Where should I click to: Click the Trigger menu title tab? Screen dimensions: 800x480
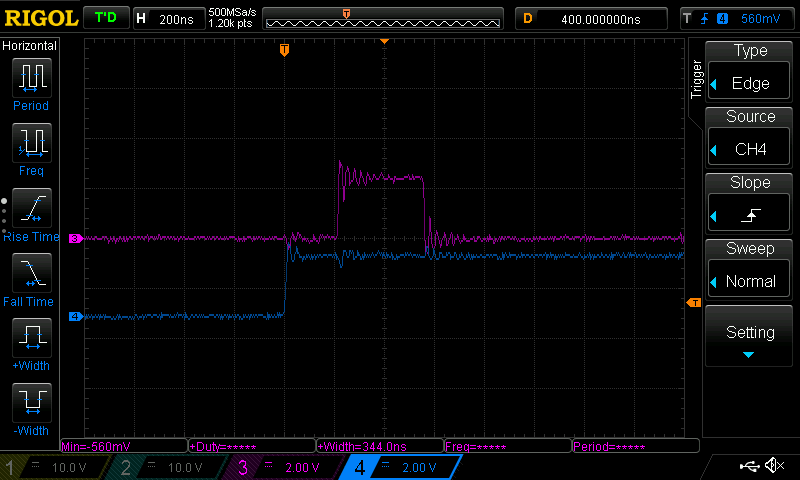click(x=696, y=79)
